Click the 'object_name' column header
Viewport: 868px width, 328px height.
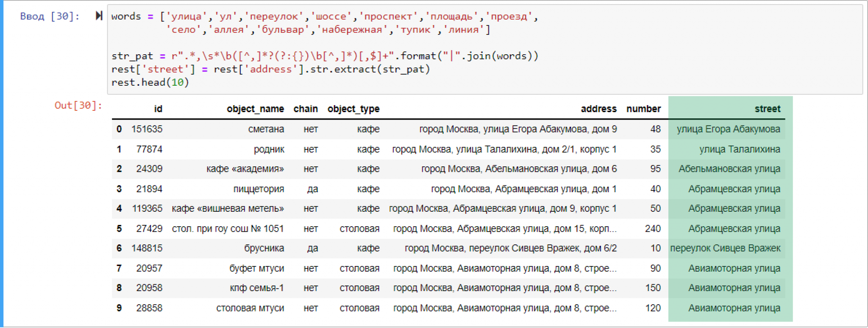tap(255, 109)
